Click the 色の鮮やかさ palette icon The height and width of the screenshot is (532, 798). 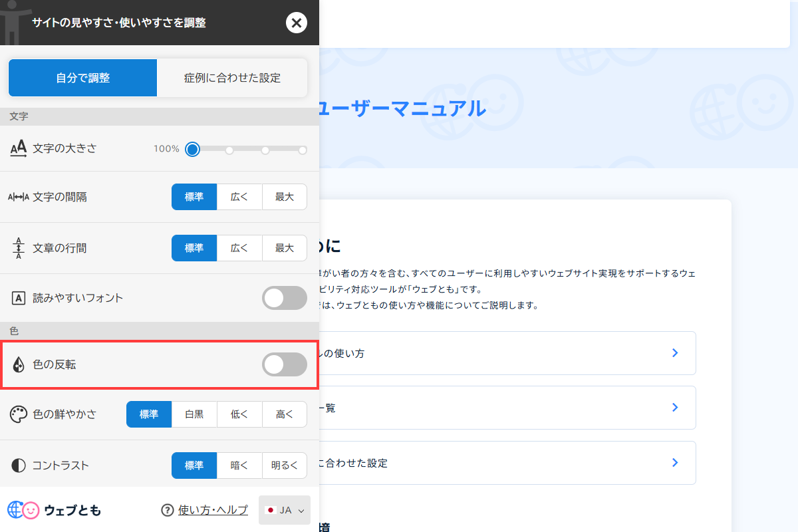(18, 414)
